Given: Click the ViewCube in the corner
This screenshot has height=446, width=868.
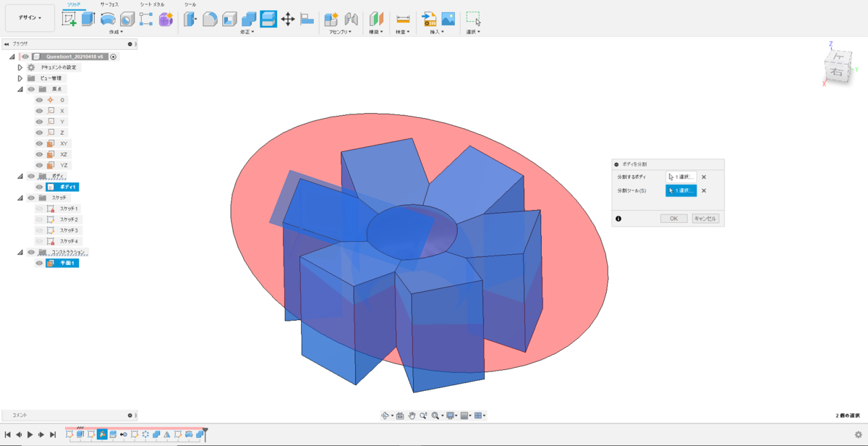Looking at the screenshot, I should click(837, 66).
